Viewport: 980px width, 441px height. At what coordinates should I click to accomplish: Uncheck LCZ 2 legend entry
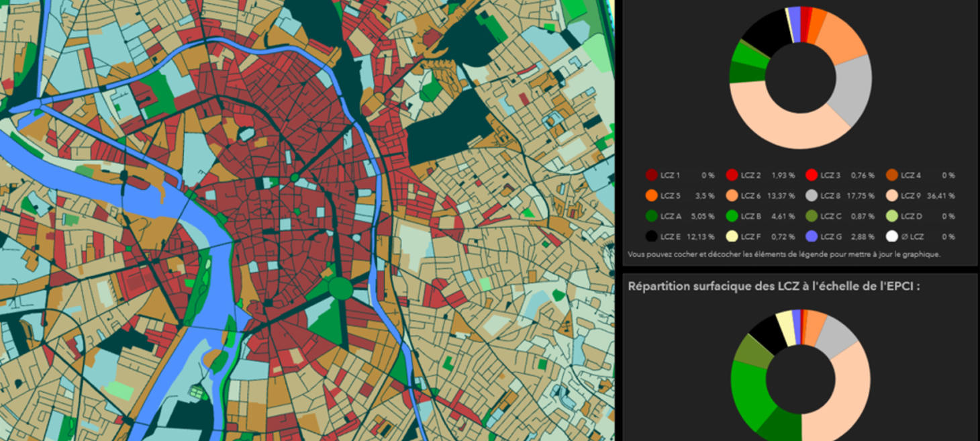[x=732, y=176]
